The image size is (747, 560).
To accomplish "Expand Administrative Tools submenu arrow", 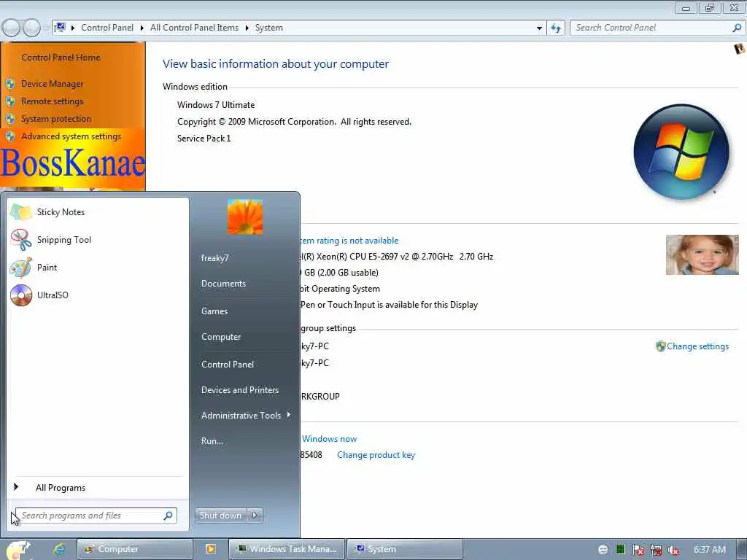I will pyautogui.click(x=289, y=415).
